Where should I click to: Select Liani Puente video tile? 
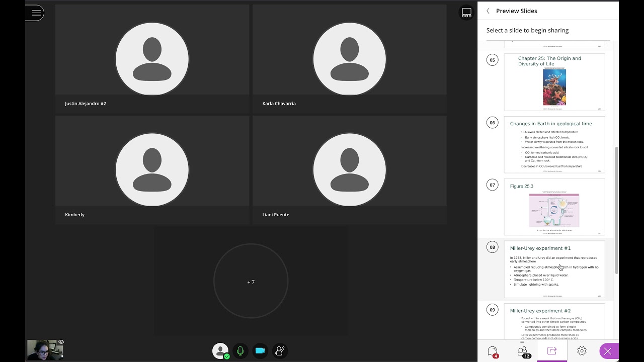coord(349,170)
